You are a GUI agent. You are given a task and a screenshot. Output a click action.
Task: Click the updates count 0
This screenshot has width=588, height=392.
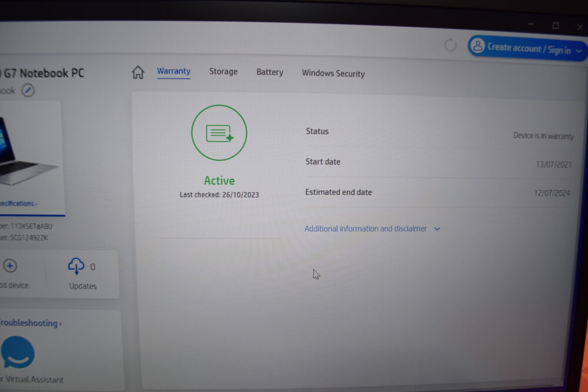click(93, 267)
